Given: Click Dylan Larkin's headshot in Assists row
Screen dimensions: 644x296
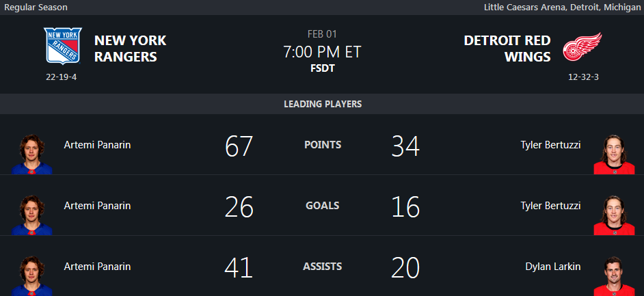Looking at the screenshot, I should point(613,275).
